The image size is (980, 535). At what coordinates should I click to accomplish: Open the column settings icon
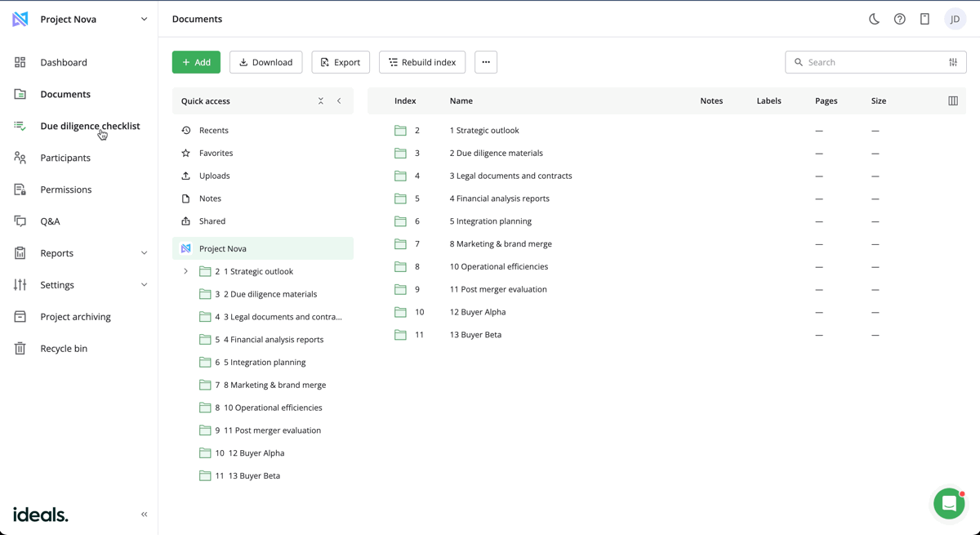coord(952,101)
